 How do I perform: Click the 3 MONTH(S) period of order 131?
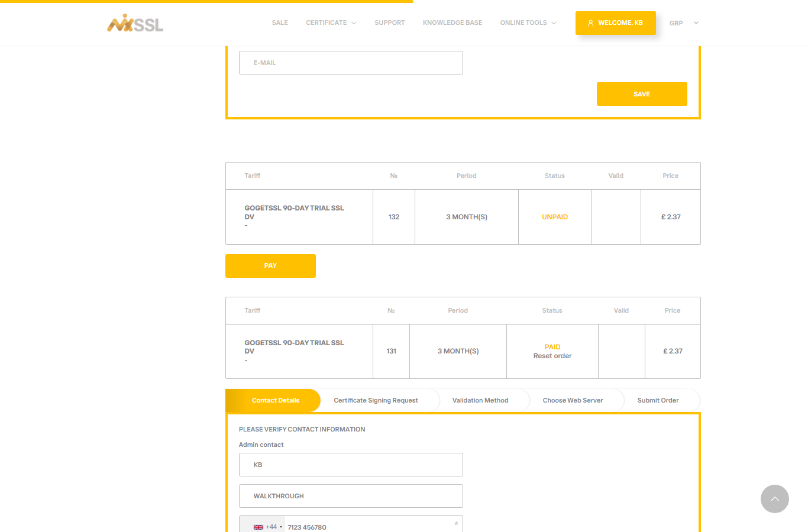[458, 351]
